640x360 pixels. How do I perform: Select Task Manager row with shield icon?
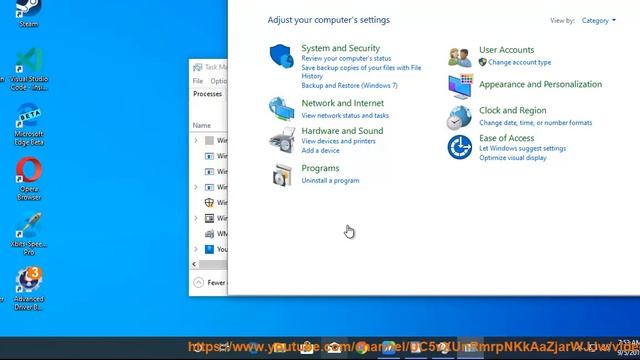pyautogui.click(x=210, y=202)
